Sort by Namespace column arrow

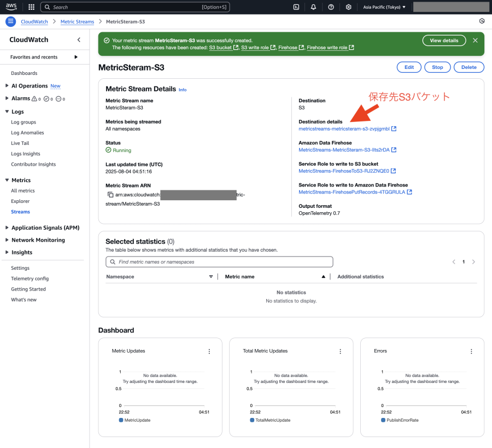[x=211, y=277]
